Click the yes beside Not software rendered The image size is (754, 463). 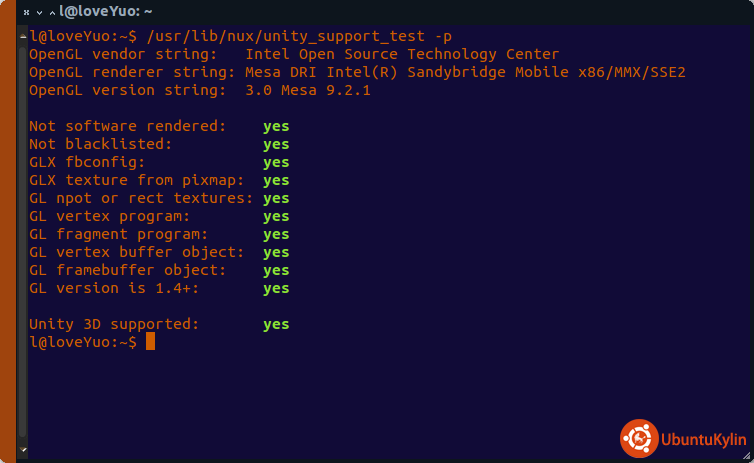[276, 126]
